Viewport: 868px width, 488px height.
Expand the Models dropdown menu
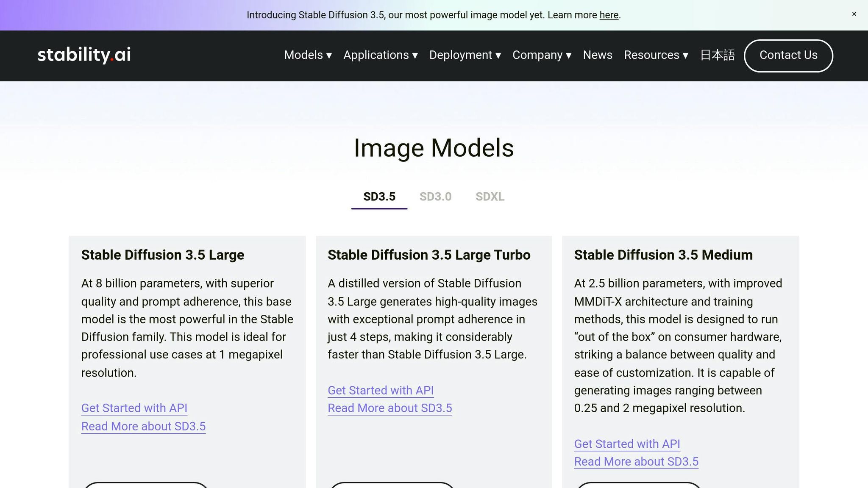click(x=308, y=55)
